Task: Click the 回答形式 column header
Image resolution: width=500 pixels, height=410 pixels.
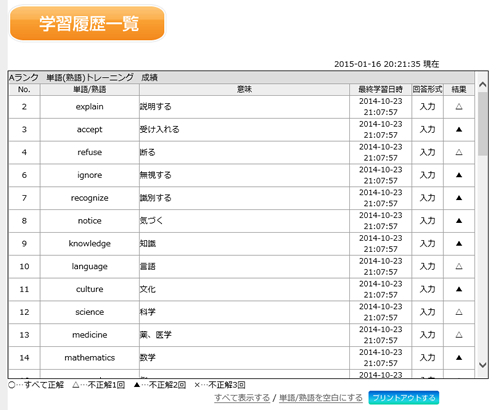Action: coord(427,89)
